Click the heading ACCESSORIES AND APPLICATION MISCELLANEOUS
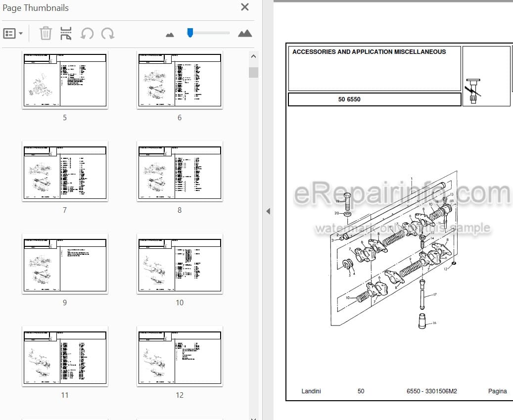The image size is (513, 420). click(369, 51)
